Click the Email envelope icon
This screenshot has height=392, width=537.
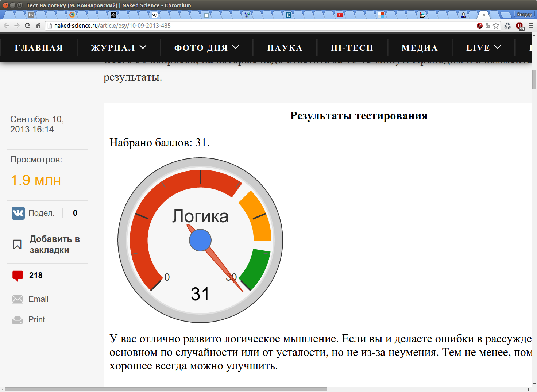coord(18,299)
